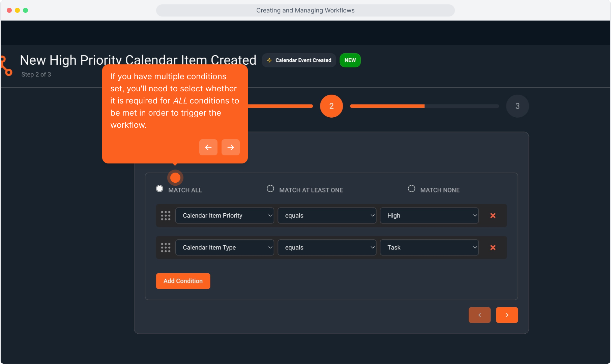The width and height of the screenshot is (611, 364).
Task: Remove the Calendar Item Type condition
Action: point(493,248)
